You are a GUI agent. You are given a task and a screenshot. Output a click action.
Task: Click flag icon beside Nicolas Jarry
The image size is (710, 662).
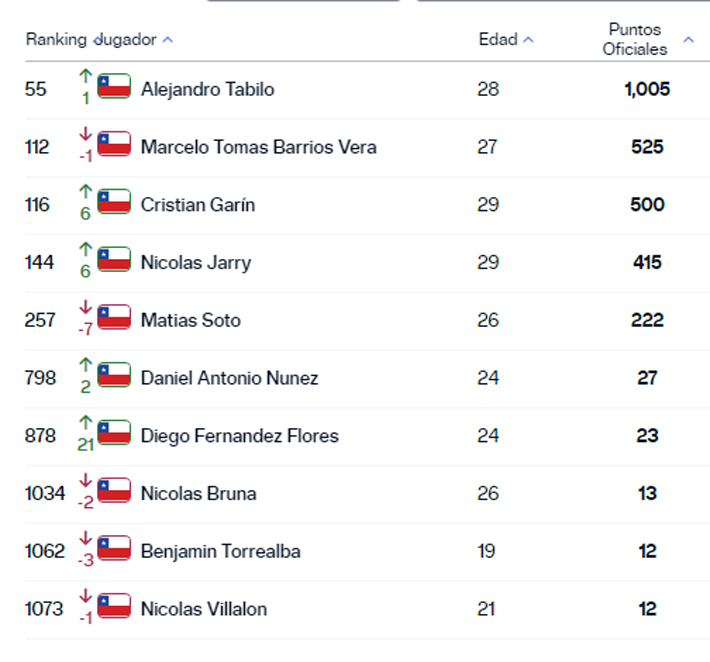pyautogui.click(x=114, y=261)
